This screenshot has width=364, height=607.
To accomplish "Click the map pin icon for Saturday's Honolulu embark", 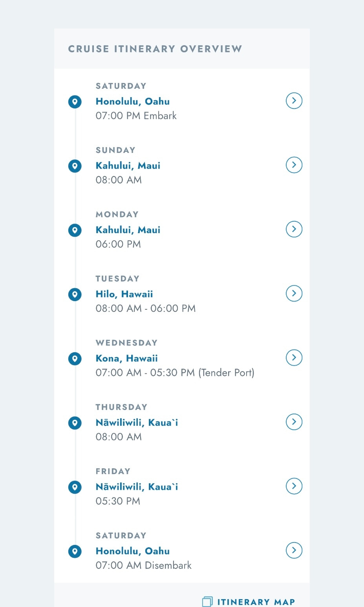I will click(75, 102).
